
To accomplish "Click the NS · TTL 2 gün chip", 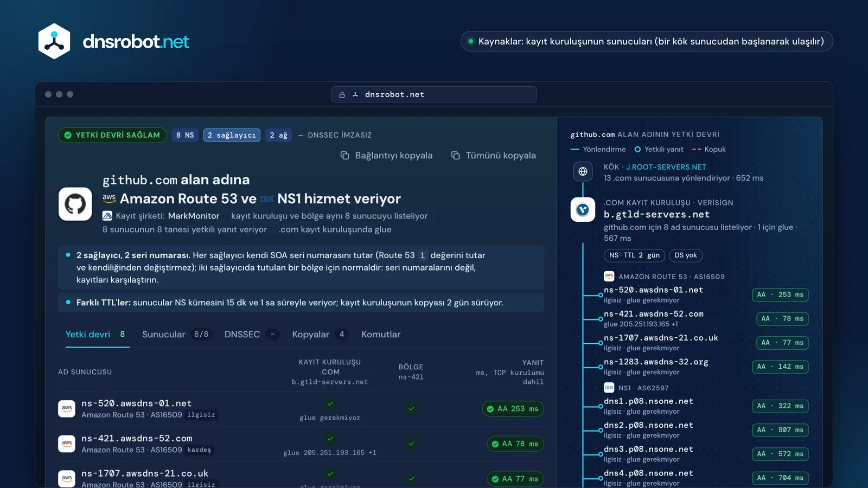I will click(x=634, y=255).
